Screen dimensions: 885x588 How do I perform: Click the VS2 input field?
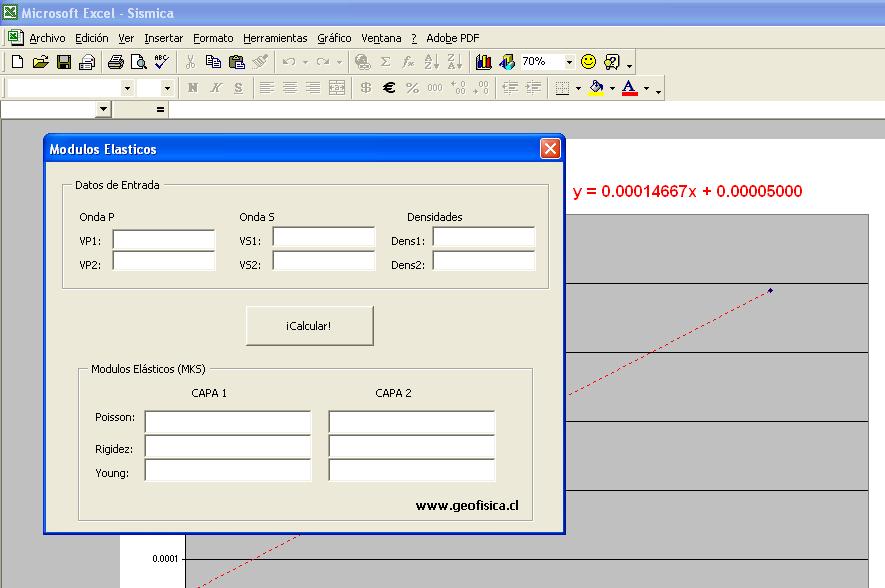[x=323, y=261]
